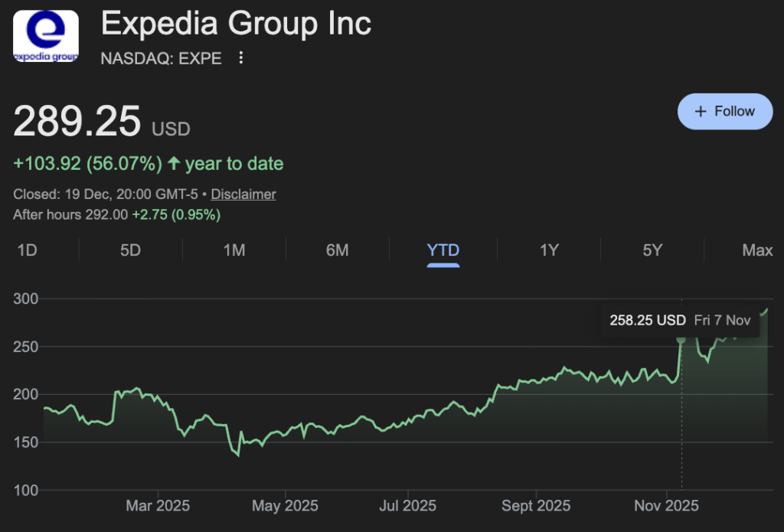Click the 258.25 USD price tooltip
784x532 pixels.
[x=647, y=321]
